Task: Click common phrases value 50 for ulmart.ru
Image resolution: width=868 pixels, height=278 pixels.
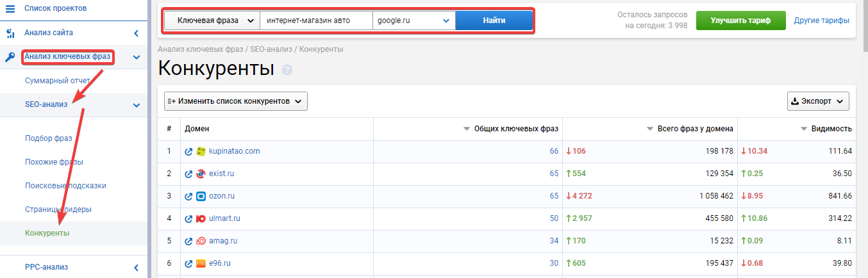Action: 554,219
